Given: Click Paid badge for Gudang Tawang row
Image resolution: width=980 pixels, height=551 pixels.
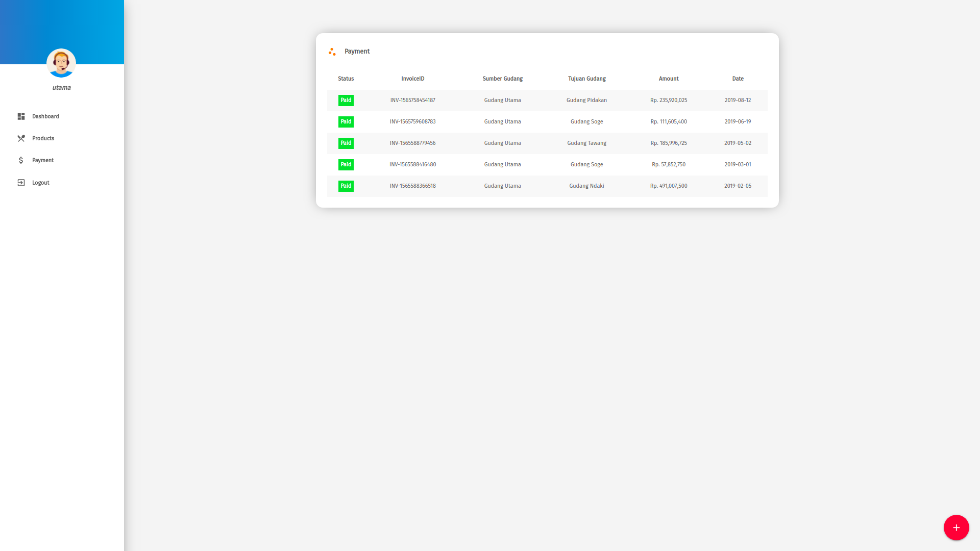Looking at the screenshot, I should click(346, 143).
